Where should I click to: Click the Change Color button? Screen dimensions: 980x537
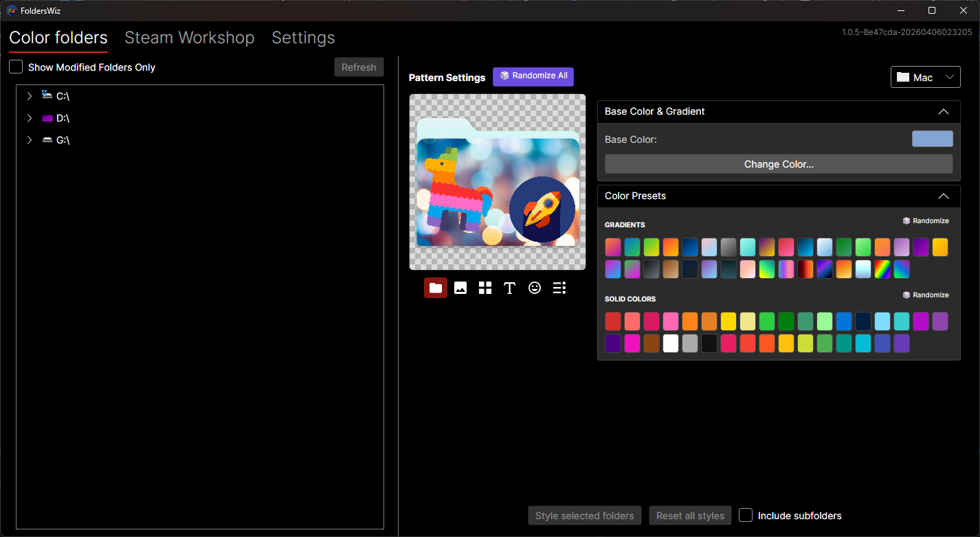click(x=779, y=164)
